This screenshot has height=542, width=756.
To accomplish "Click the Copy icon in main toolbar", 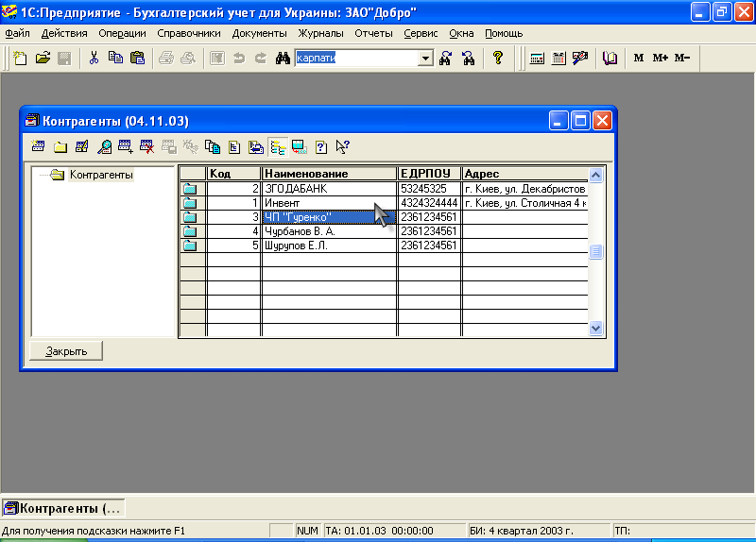I will [x=115, y=59].
